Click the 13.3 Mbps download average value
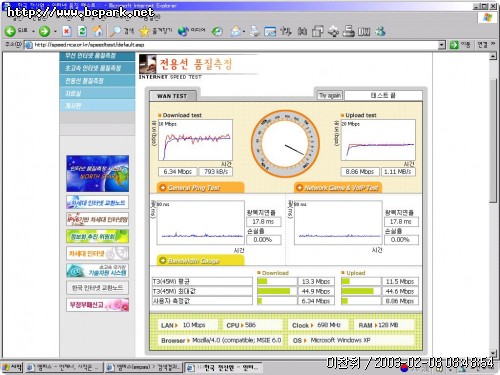 click(x=316, y=281)
